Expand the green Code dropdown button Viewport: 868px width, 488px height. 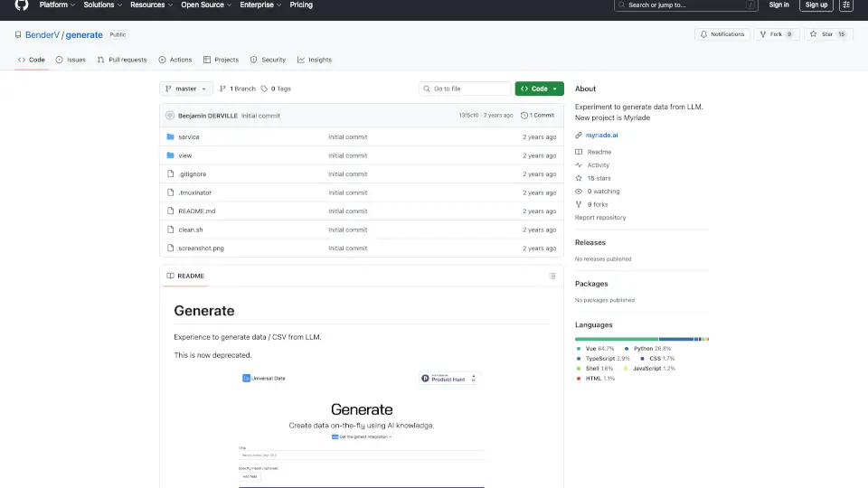[x=539, y=89]
